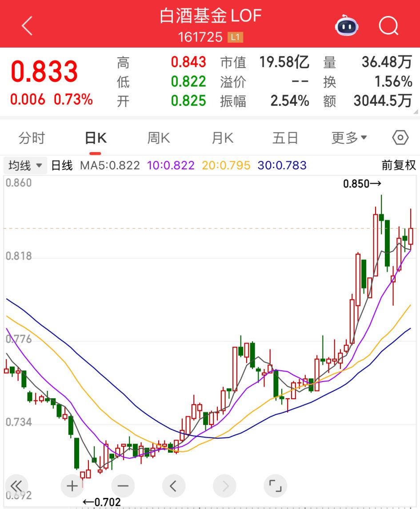The width and height of the screenshot is (420, 509).
Task: Tap the L1 level badge
Action: [x=235, y=37]
